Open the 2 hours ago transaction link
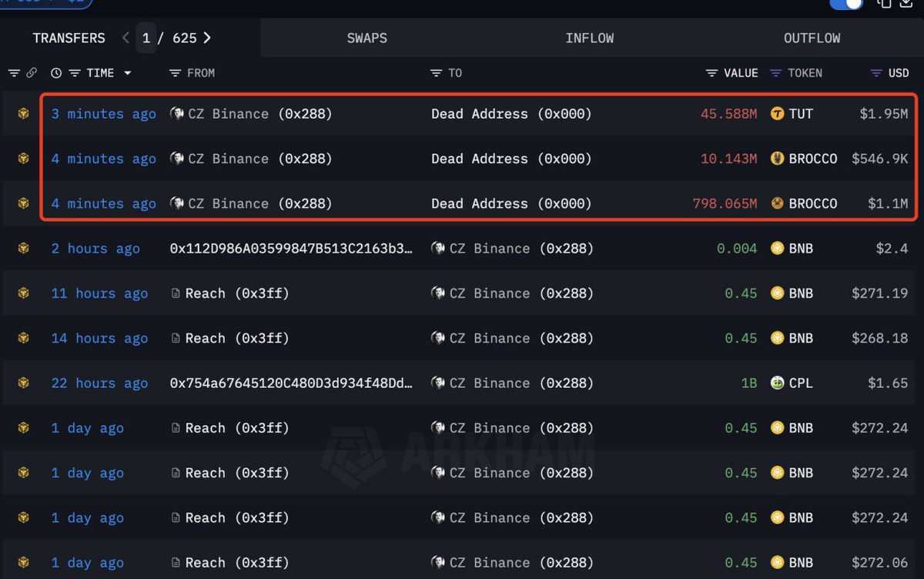This screenshot has width=924, height=579. click(95, 248)
